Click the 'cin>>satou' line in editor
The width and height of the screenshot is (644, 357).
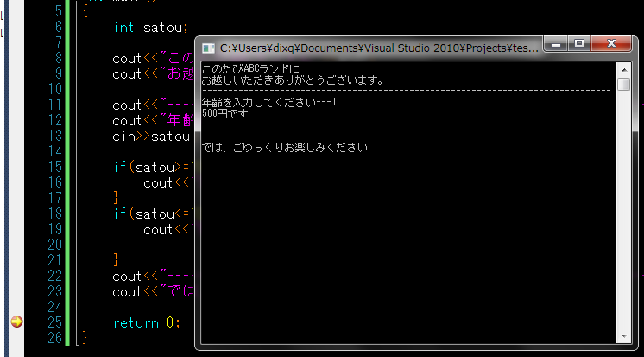[153, 136]
